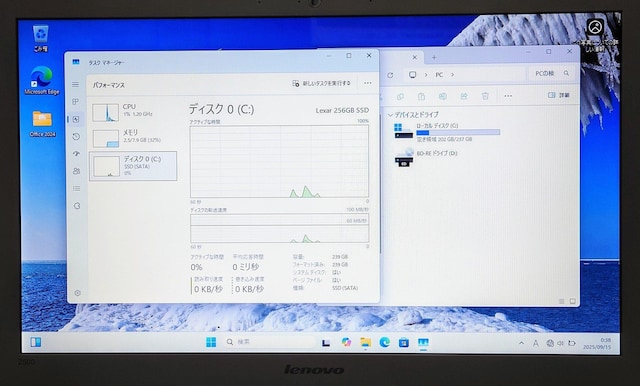Click 新しいタスクを実行する button

point(321,83)
